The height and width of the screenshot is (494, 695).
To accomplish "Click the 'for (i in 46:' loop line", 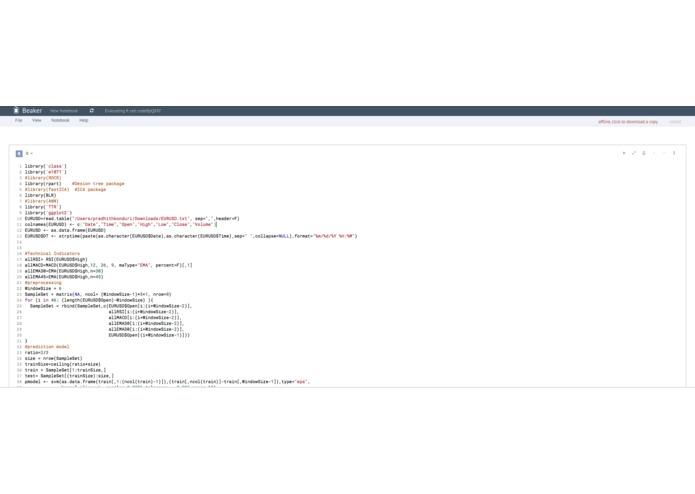I will (89, 300).
